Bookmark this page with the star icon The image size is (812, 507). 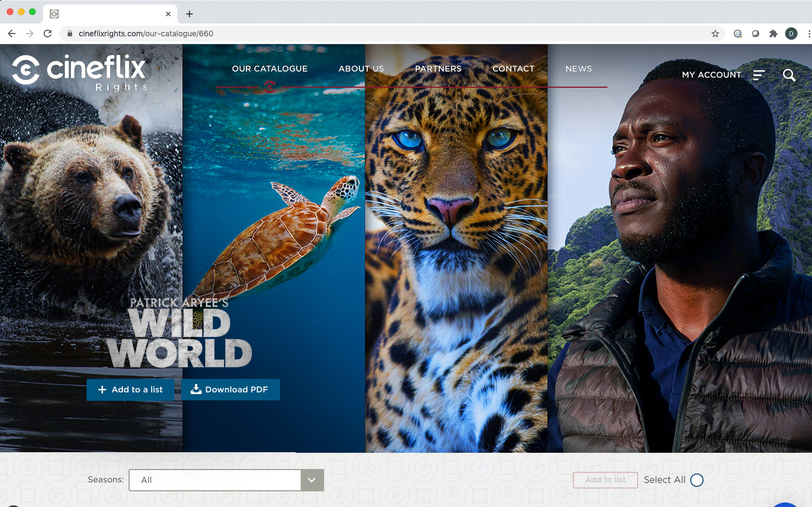pyautogui.click(x=715, y=34)
